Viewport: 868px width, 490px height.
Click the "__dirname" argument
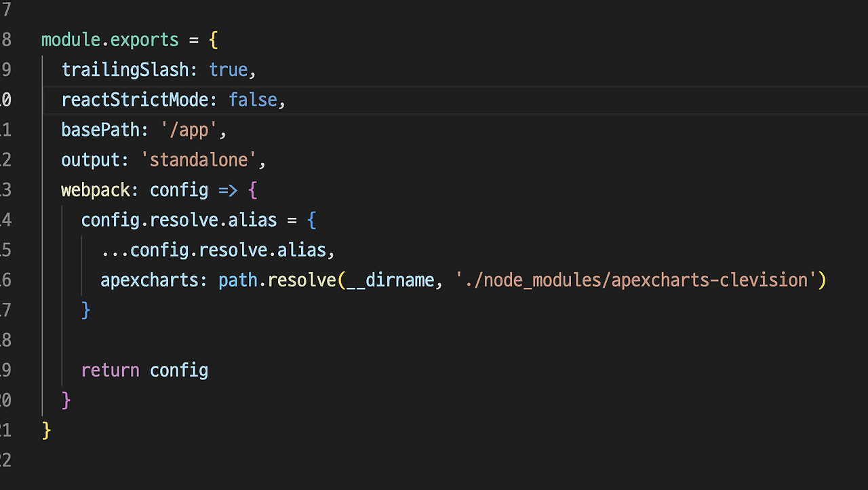point(391,280)
